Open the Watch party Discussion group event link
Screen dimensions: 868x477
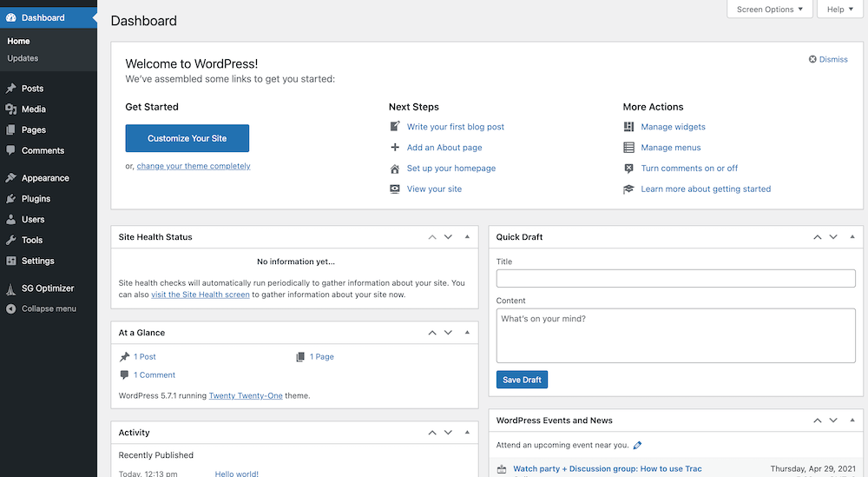(x=608, y=468)
